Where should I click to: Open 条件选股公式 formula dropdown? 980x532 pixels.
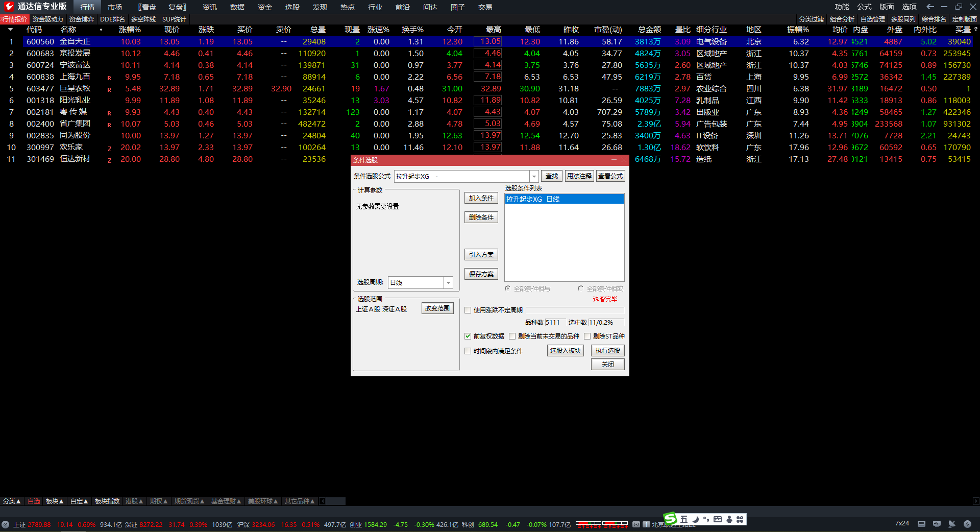coord(534,176)
